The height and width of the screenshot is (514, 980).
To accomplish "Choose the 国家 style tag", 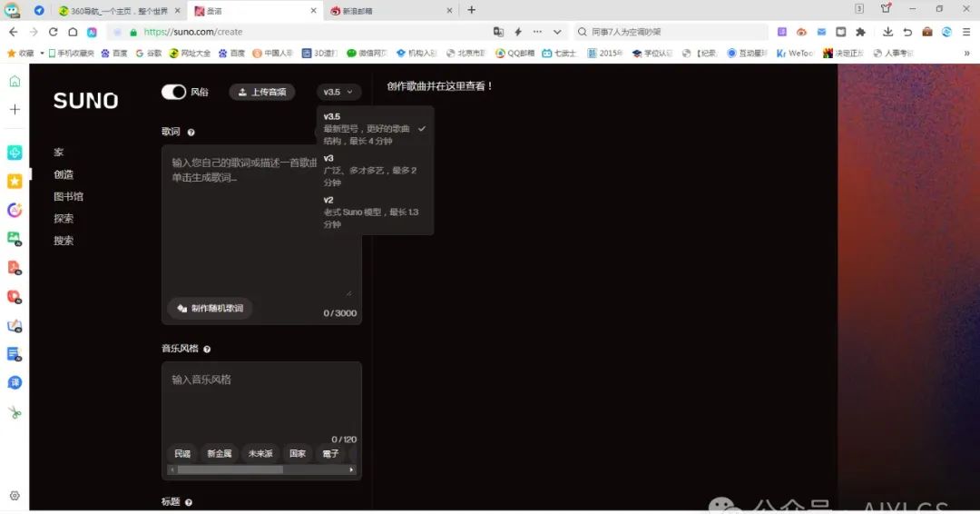I will [298, 453].
